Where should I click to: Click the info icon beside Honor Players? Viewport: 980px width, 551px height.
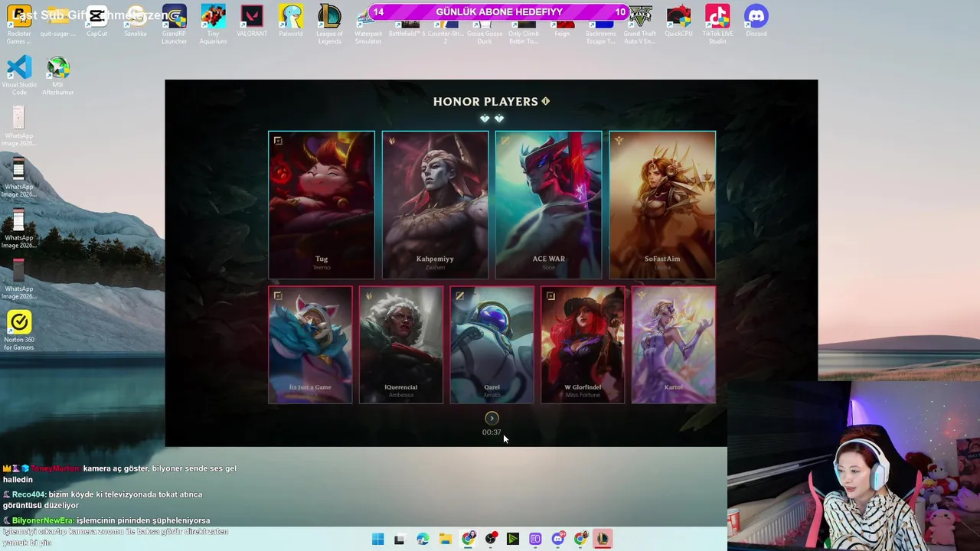coord(545,101)
